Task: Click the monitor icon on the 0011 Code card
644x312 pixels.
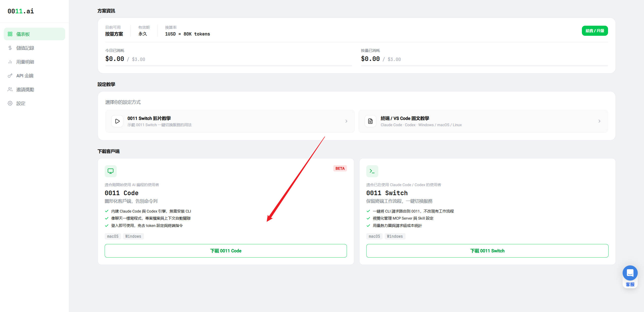Action: point(111,171)
